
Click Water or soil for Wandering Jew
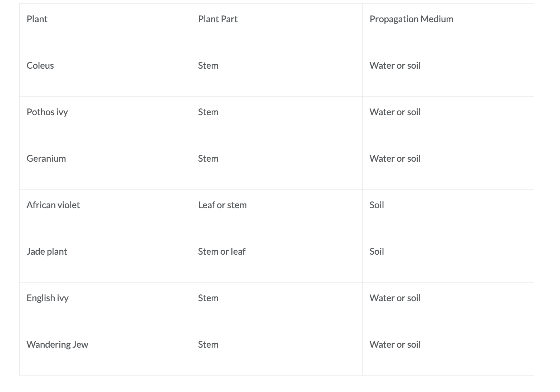click(395, 344)
